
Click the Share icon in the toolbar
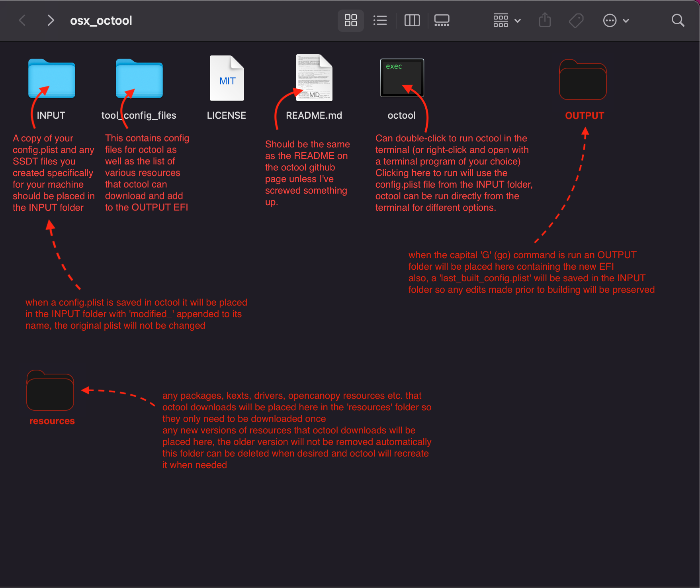(545, 20)
